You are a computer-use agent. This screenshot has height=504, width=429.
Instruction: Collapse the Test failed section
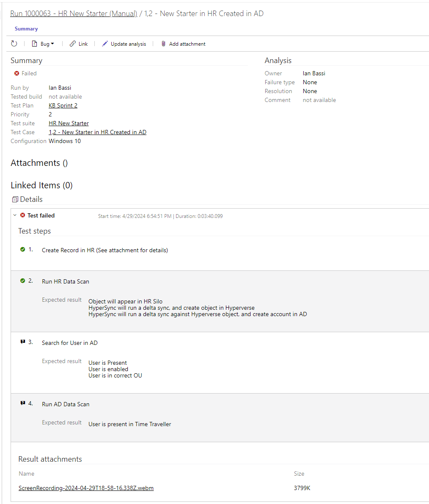(x=15, y=215)
